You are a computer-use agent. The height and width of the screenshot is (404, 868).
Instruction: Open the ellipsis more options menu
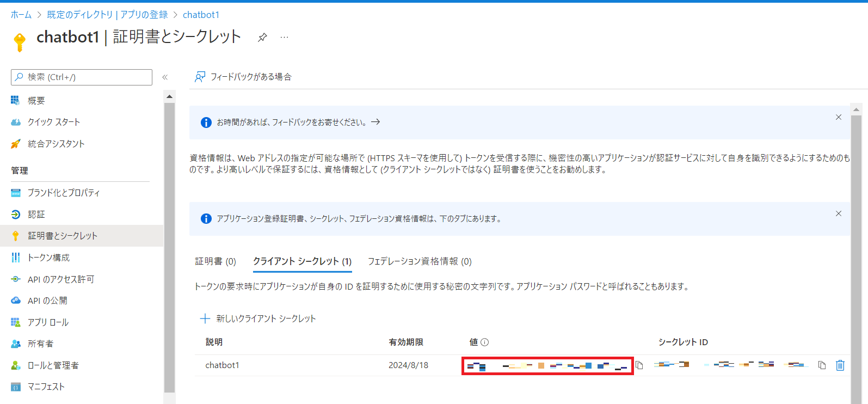[x=284, y=38]
